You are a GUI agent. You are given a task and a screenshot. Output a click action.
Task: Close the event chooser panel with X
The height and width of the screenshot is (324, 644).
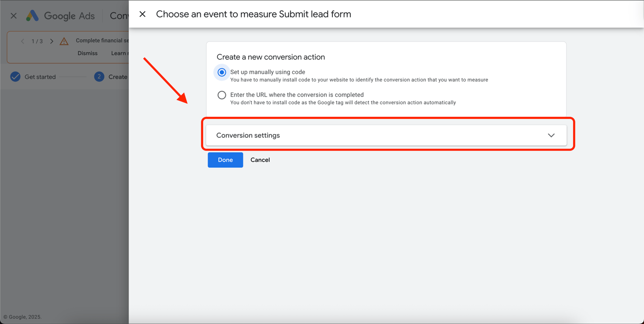pyautogui.click(x=142, y=14)
